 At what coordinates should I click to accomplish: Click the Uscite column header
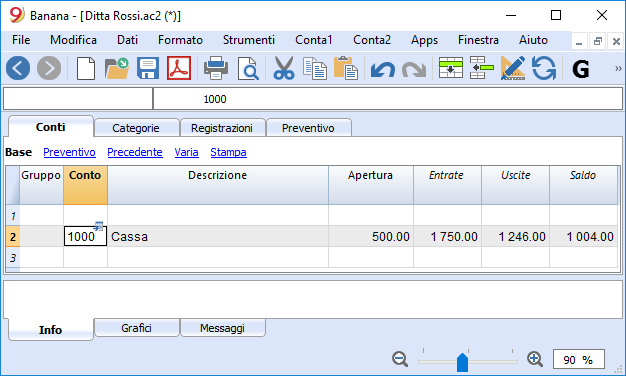(x=515, y=185)
